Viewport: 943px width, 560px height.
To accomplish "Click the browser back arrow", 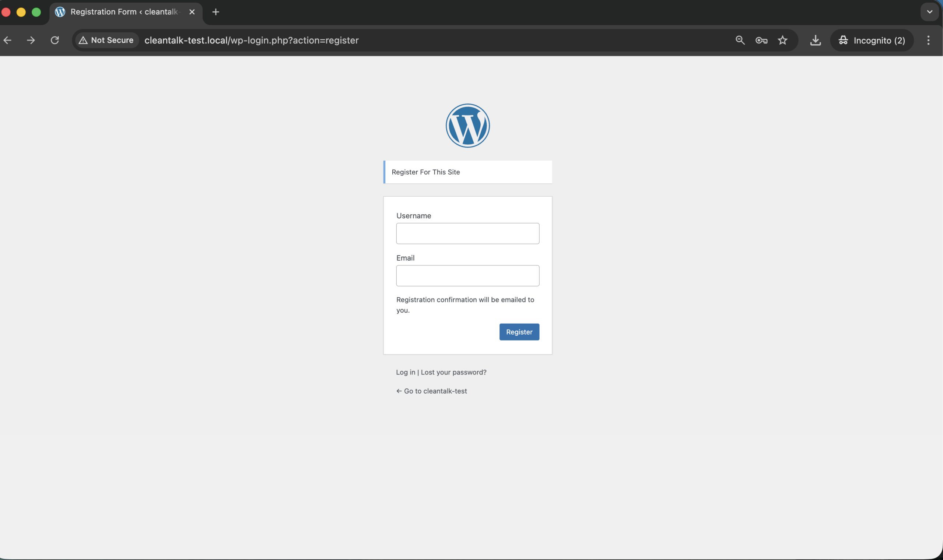I will click(7, 40).
